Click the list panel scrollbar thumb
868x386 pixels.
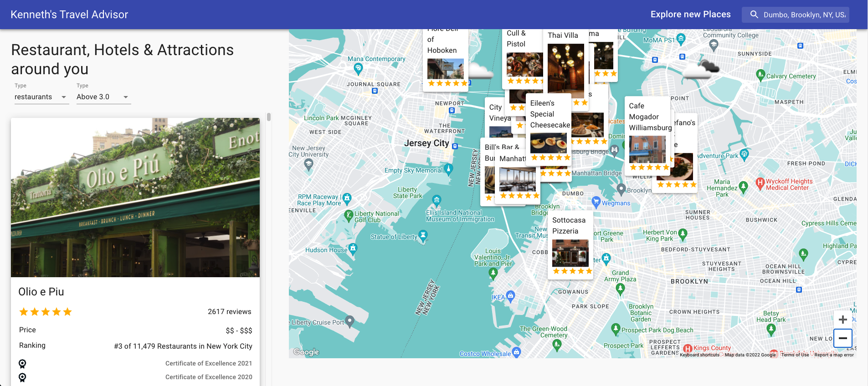(269, 117)
